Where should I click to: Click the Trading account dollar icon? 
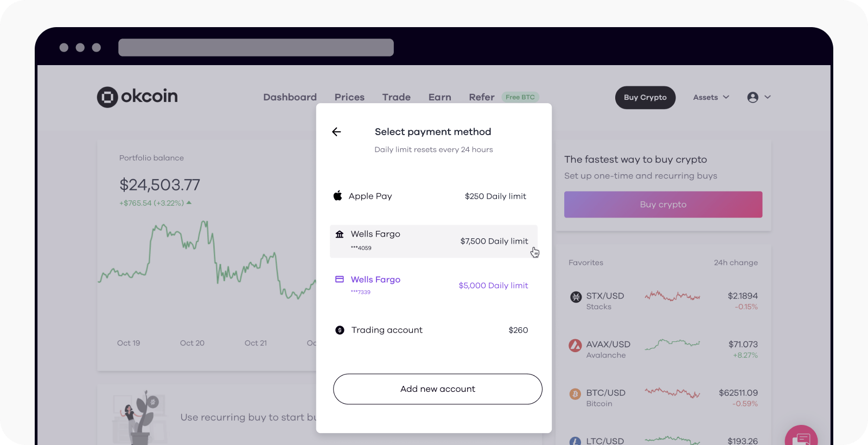340,330
